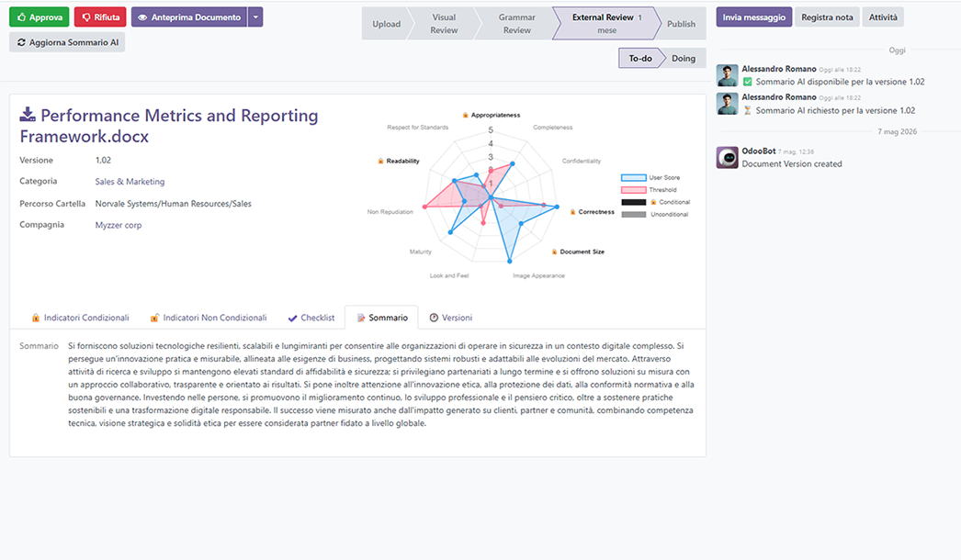The width and height of the screenshot is (961, 560).
Task: Click the lock icon beside Document Size label
Action: [x=554, y=252]
